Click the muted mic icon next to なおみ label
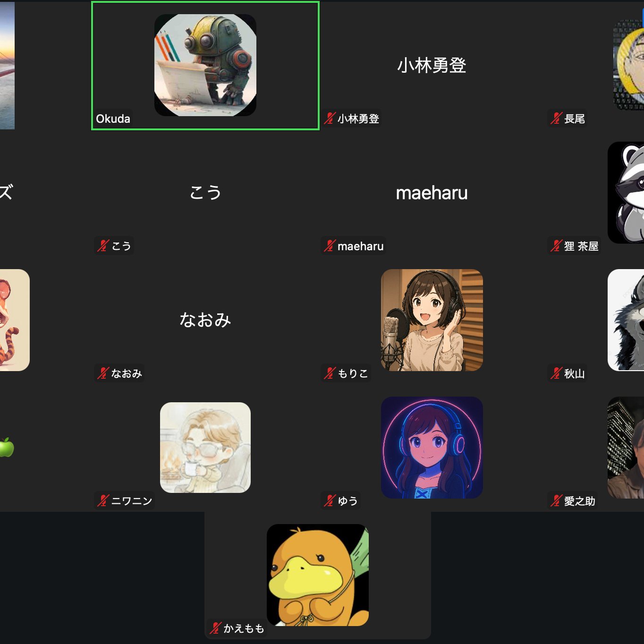Viewport: 644px width, 644px height. [x=103, y=373]
